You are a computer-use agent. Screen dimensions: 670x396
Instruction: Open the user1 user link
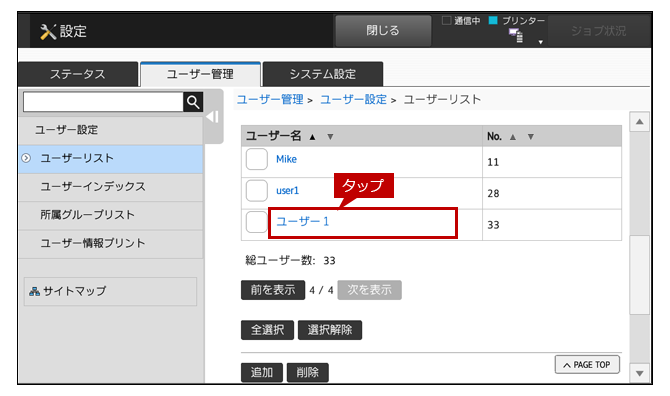click(x=288, y=191)
